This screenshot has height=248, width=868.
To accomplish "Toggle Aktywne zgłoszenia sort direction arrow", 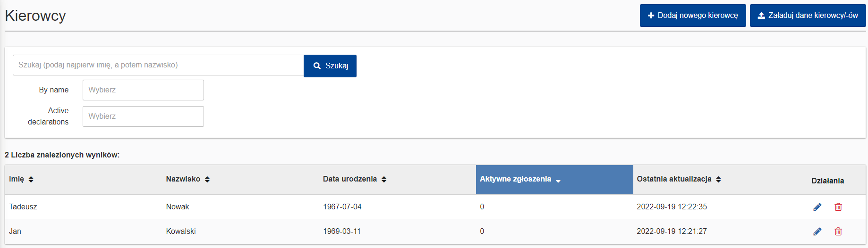I will [x=558, y=181].
